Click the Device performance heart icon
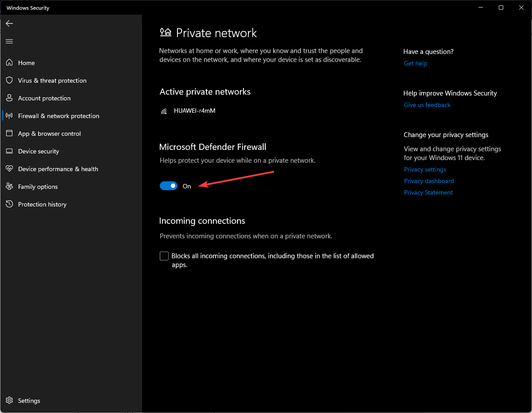The image size is (532, 413). point(9,169)
